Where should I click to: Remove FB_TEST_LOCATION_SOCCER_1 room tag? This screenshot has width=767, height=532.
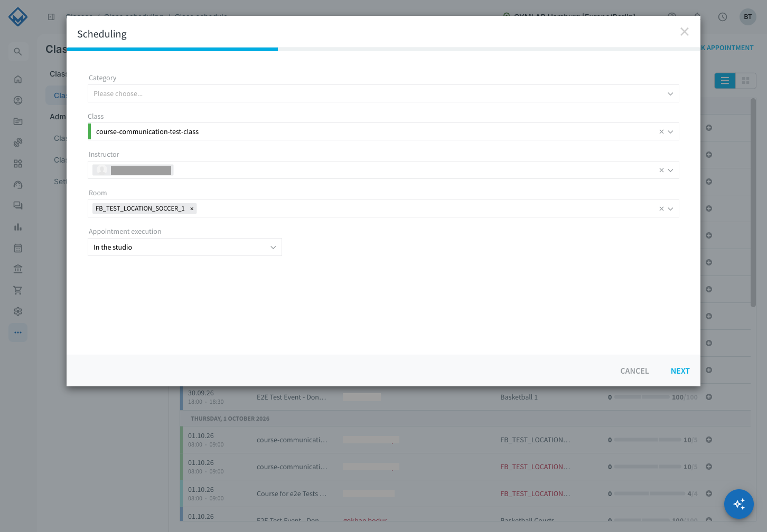pyautogui.click(x=192, y=208)
